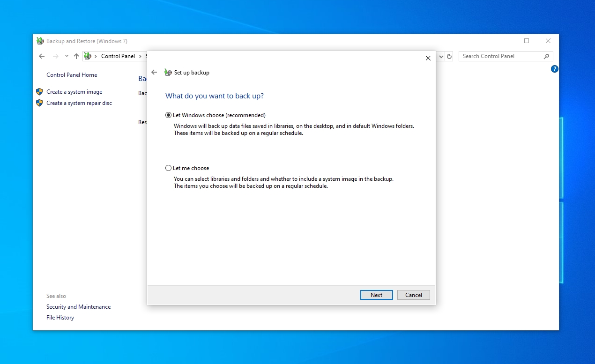Maximize the Backup and Restore window
This screenshot has height=364, width=595.
click(x=527, y=41)
